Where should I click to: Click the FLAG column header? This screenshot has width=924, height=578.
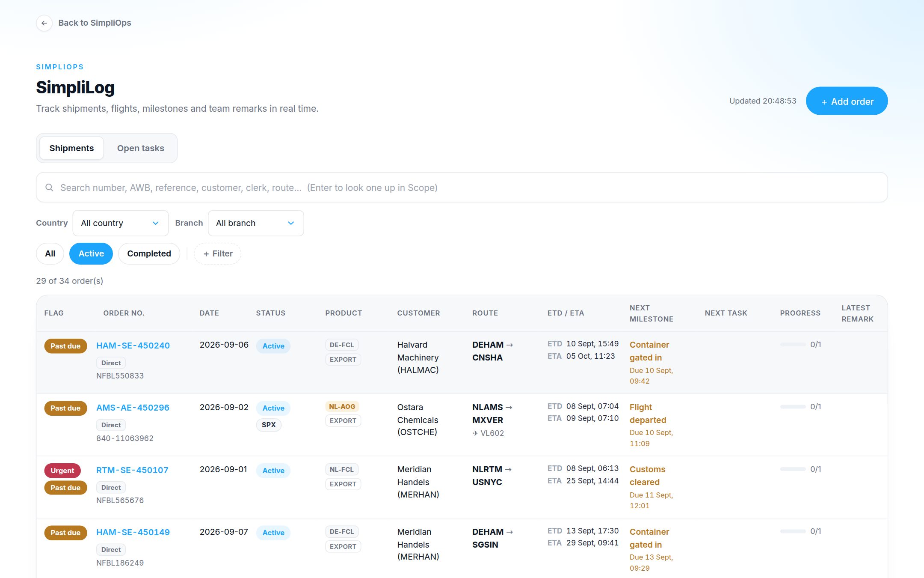click(54, 313)
